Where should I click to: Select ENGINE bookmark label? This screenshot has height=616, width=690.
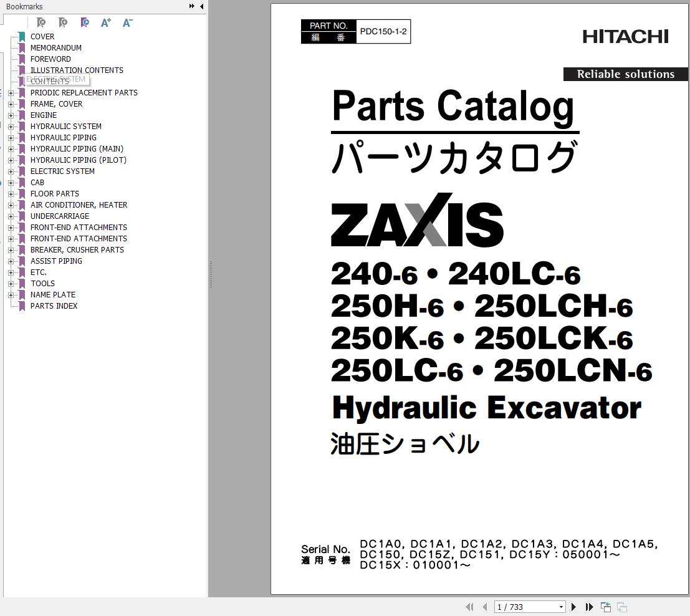pos(44,115)
